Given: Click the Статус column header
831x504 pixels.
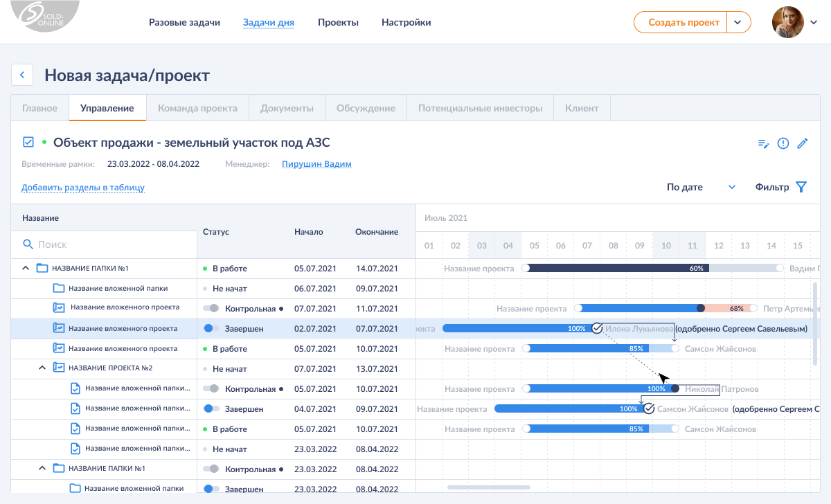Looking at the screenshot, I should [216, 232].
